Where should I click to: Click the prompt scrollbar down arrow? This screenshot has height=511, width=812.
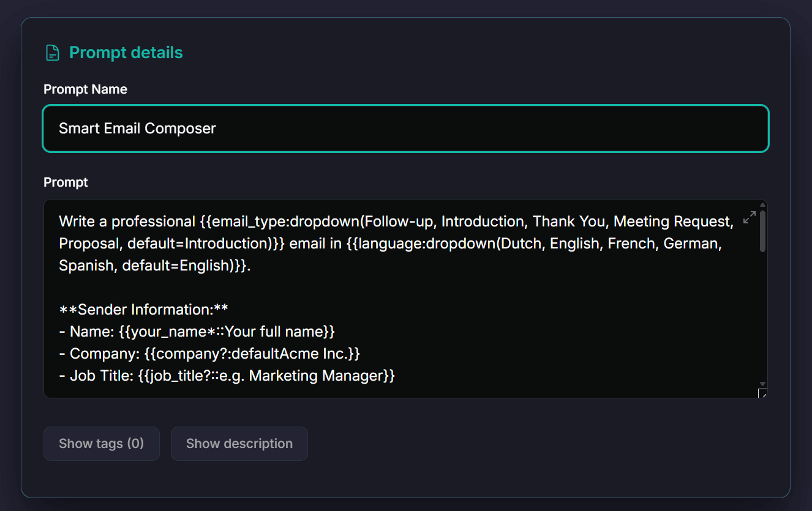762,383
